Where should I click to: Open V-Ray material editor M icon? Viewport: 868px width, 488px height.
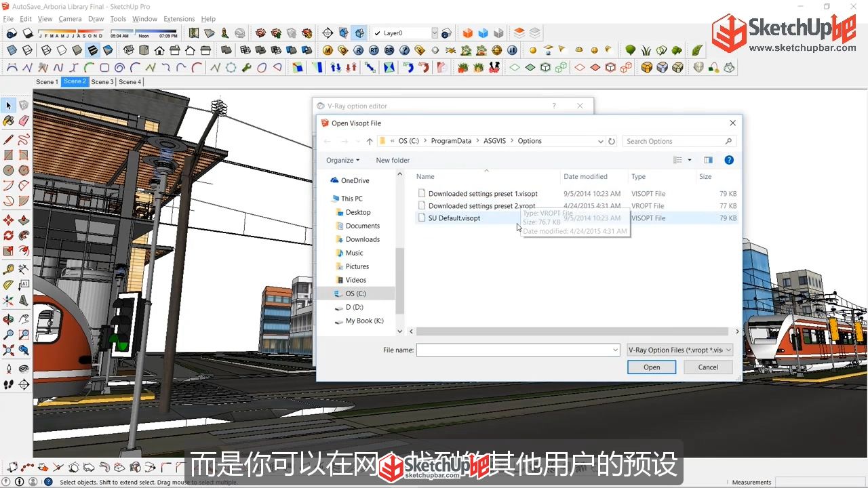328,50
